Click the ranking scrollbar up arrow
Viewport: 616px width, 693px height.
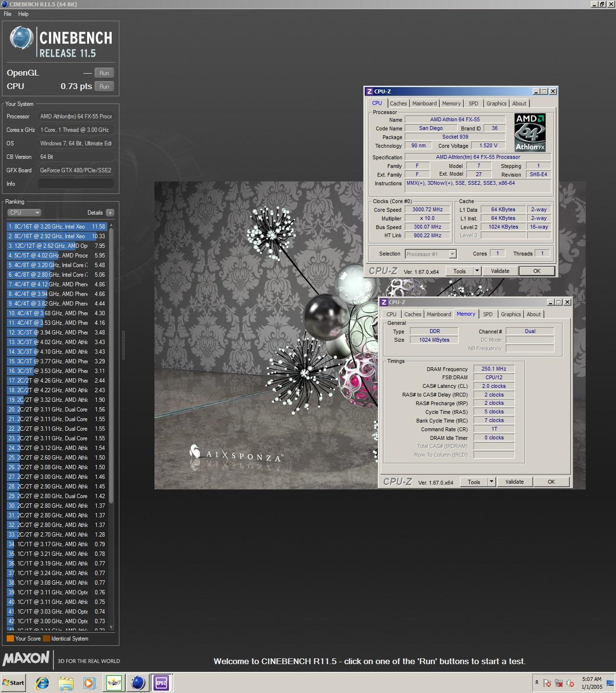[x=112, y=225]
